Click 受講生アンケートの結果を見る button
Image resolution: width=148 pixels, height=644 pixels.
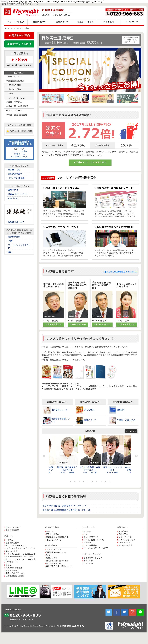click(x=90, y=162)
